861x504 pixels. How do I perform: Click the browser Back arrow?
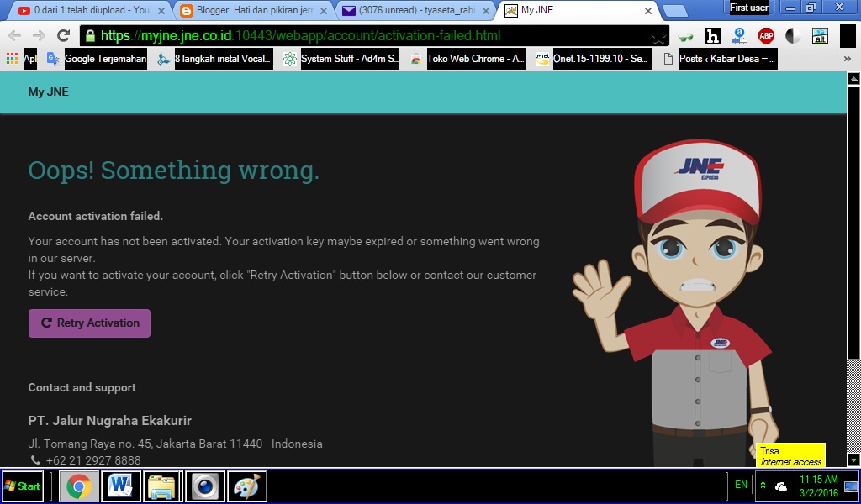(x=15, y=36)
